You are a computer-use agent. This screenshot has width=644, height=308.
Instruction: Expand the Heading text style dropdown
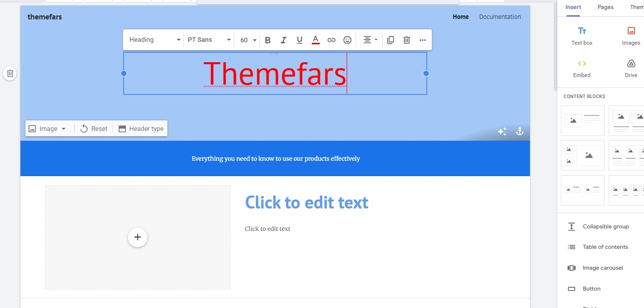coord(154,40)
